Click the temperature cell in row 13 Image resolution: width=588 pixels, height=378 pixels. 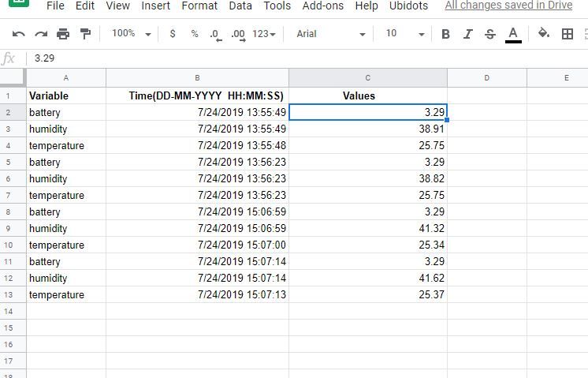[x=66, y=294]
